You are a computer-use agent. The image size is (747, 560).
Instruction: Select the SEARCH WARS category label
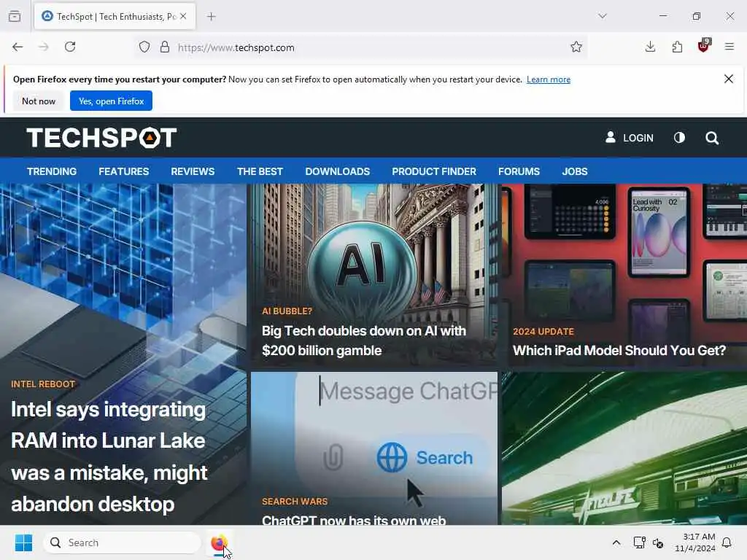click(x=295, y=502)
